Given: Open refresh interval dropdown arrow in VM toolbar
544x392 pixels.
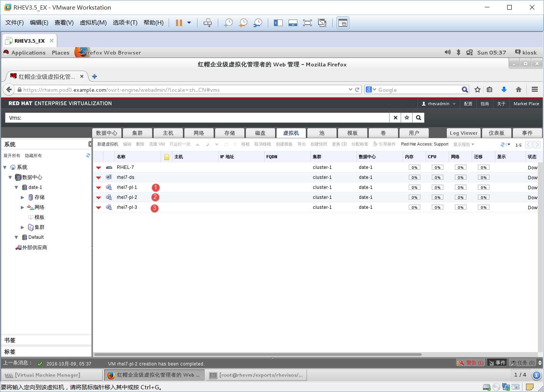Looking at the screenshot, I should click(509, 144).
